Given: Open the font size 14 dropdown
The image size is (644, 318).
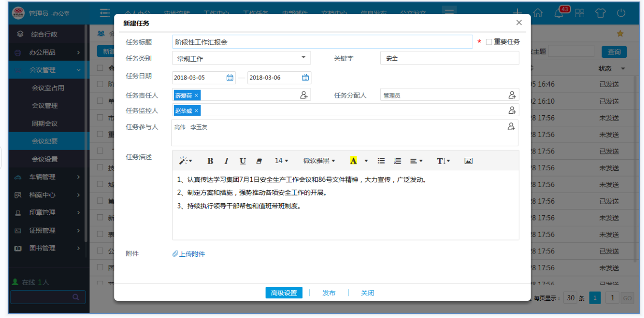Looking at the screenshot, I should pos(281,161).
